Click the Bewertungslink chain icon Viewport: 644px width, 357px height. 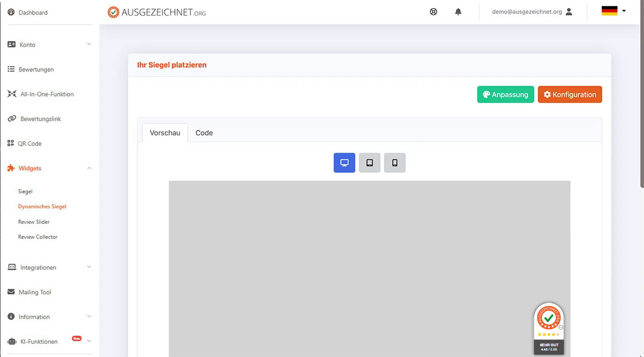(x=11, y=119)
